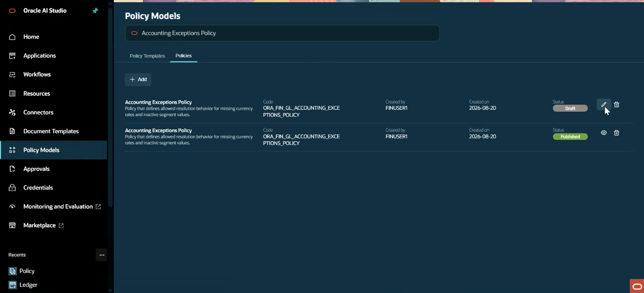The width and height of the screenshot is (644, 293).
Task: Click the Home house icon
Action: tap(12, 37)
